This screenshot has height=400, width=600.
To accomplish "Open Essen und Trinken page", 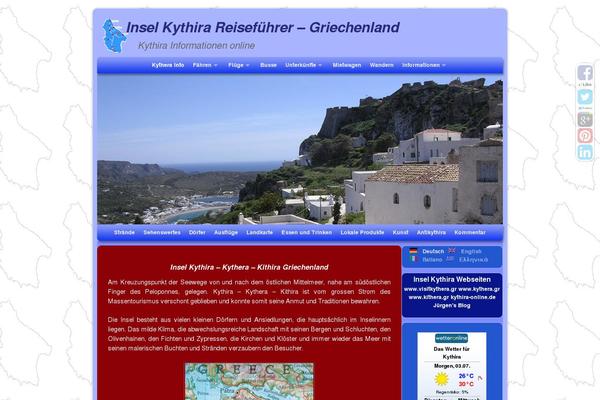I will [307, 232].
